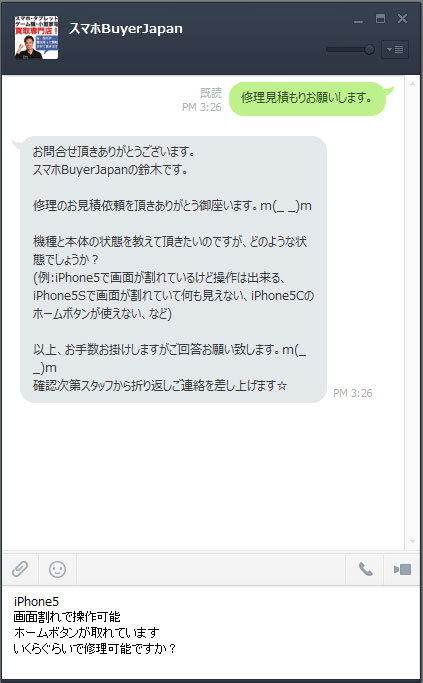Image resolution: width=423 pixels, height=683 pixels.
Task: Close the chat window
Action: coord(403,18)
